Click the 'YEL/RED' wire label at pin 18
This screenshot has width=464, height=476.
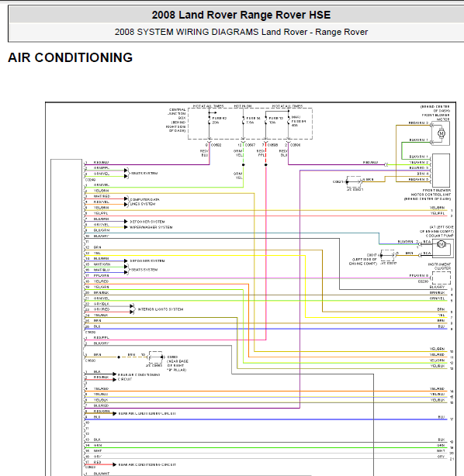click(101, 281)
